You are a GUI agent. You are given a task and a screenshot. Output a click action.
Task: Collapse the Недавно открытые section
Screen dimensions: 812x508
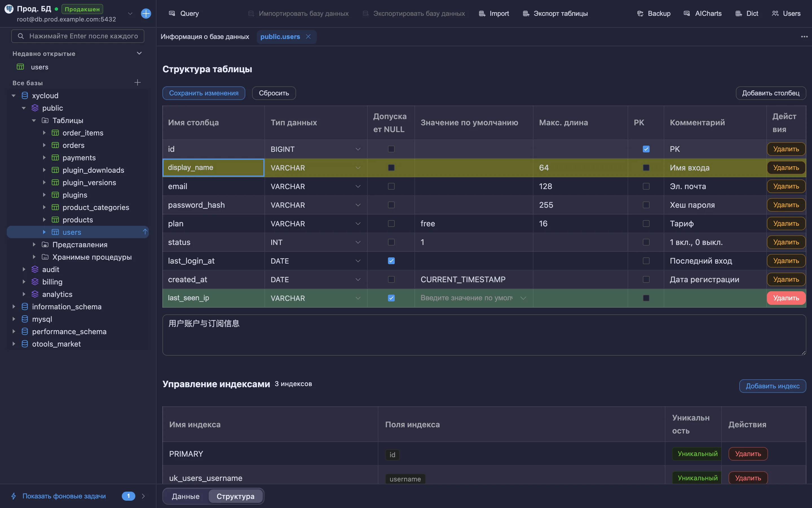[139, 53]
